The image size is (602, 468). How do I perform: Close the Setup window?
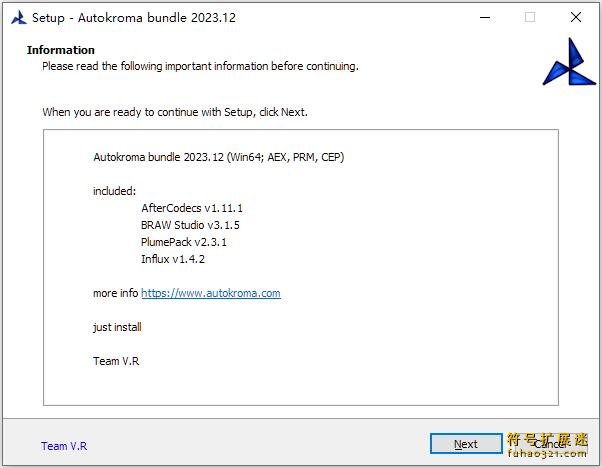[x=576, y=17]
